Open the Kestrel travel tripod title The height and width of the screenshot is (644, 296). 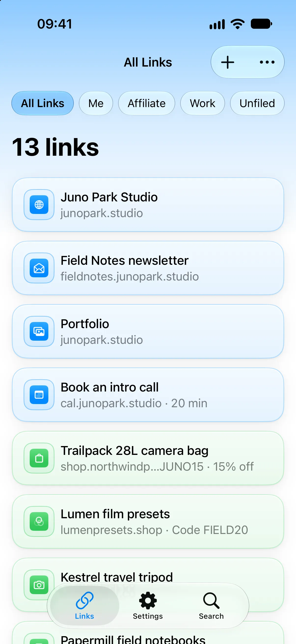pos(117,577)
